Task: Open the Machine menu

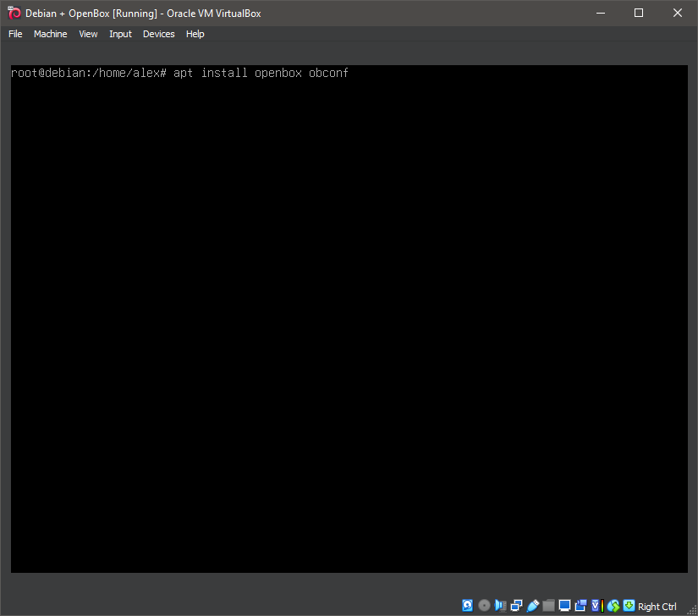Action: pos(50,34)
